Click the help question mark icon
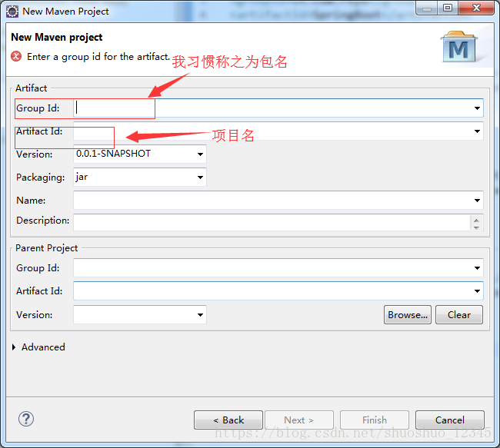The height and width of the screenshot is (448, 500). click(x=26, y=419)
